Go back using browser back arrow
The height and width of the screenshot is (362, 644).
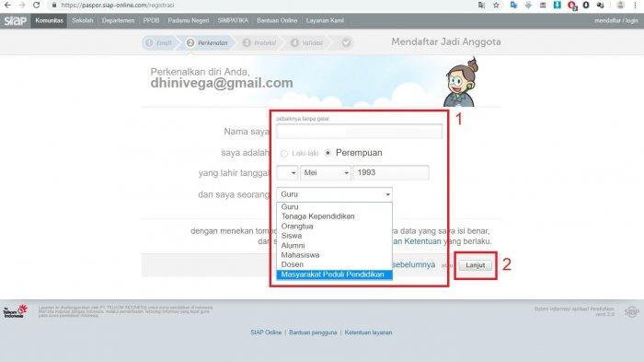pos(7,5)
